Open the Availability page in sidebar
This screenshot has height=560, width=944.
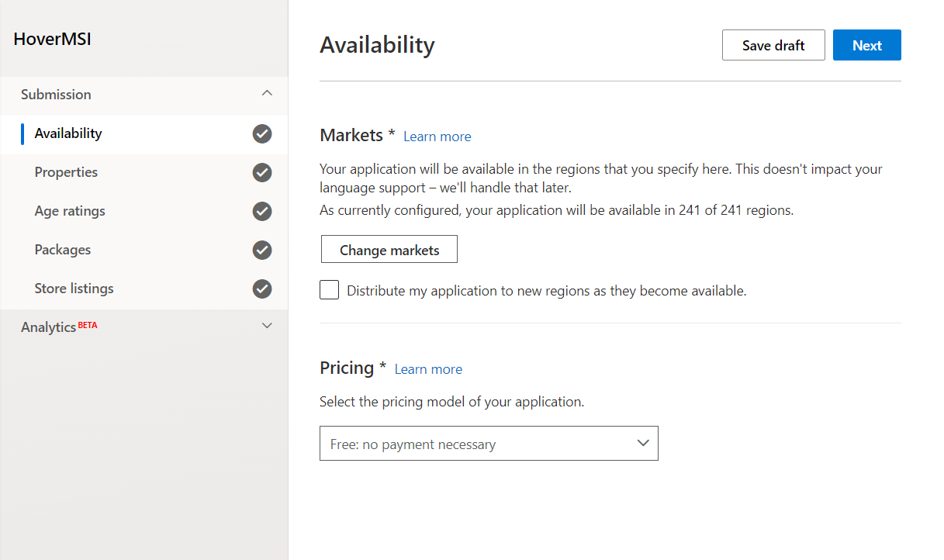(144, 134)
